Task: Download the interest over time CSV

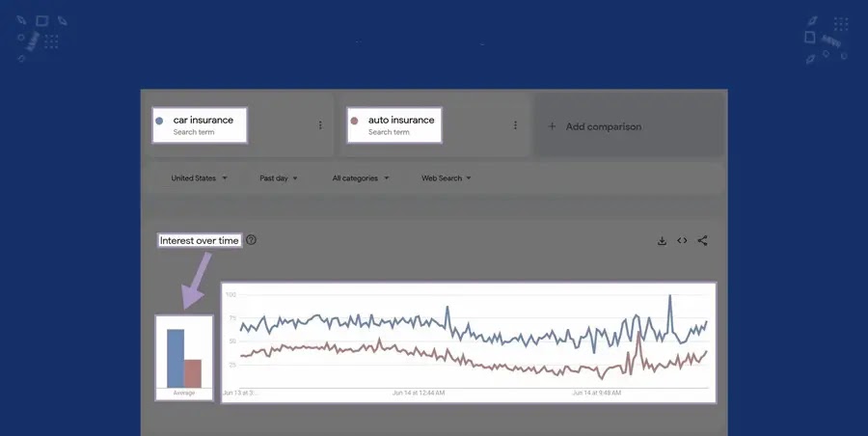Action: [x=662, y=240]
